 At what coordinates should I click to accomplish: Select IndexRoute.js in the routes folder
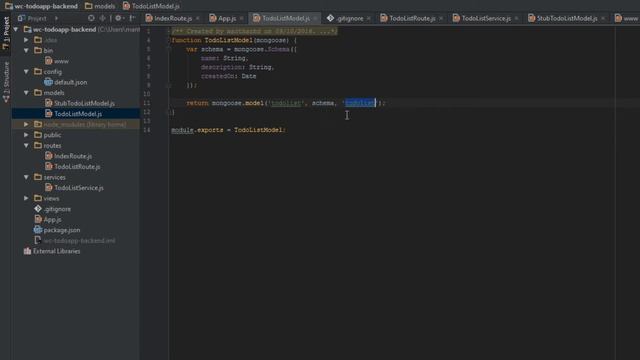coord(69,156)
